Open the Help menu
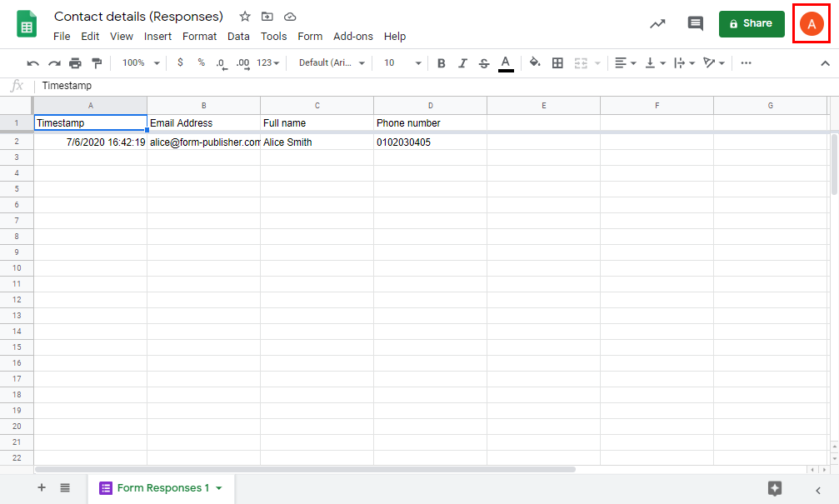 (x=395, y=37)
